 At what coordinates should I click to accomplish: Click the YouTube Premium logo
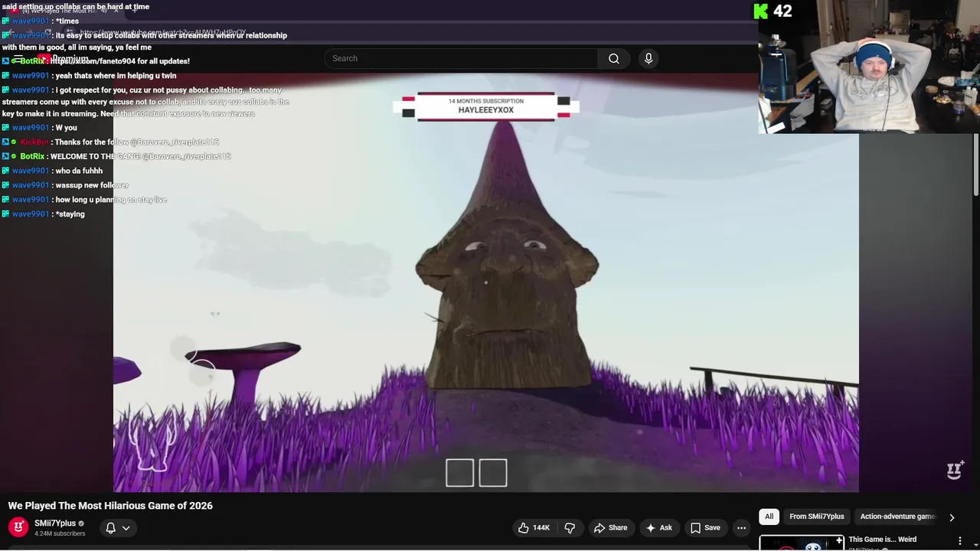63,59
